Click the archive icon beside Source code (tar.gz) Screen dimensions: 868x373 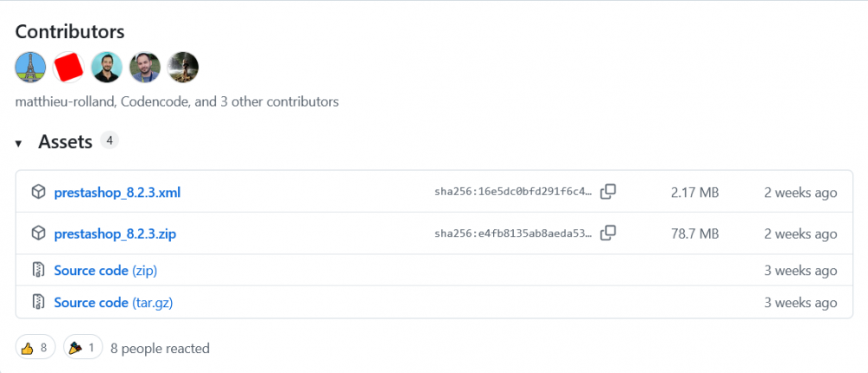coord(38,303)
